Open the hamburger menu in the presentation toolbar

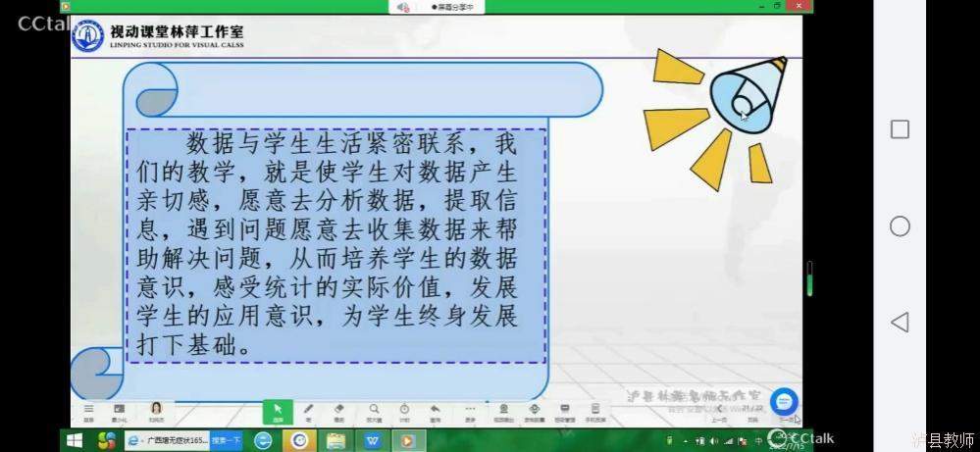tap(88, 412)
